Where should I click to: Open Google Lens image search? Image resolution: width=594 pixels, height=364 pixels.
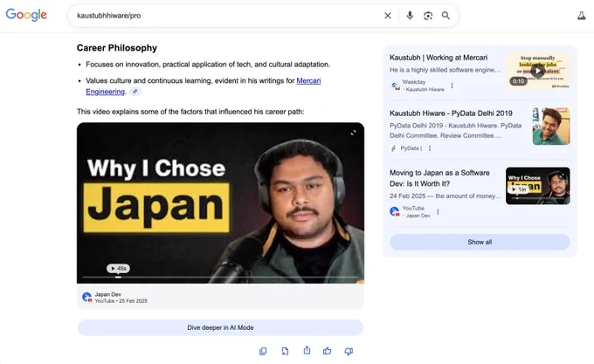click(x=428, y=16)
